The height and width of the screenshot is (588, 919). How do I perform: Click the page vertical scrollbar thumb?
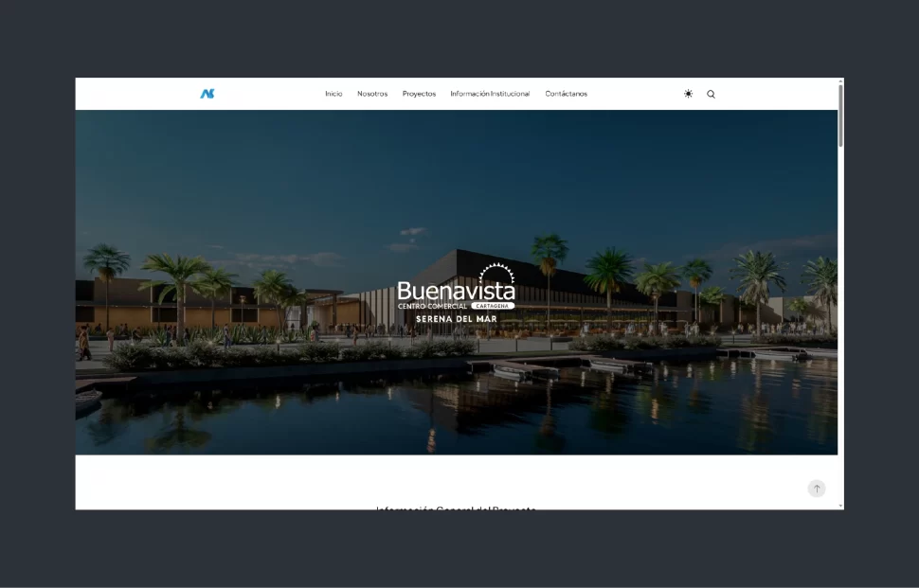tap(841, 116)
